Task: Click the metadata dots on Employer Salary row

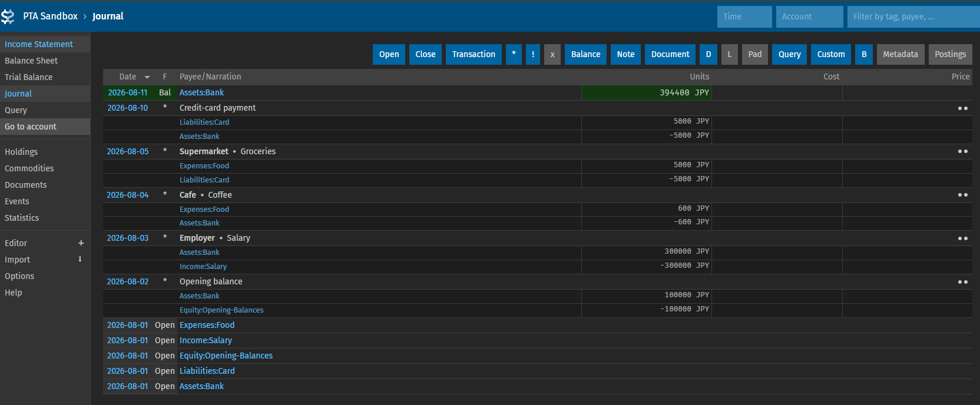Action: coord(962,238)
